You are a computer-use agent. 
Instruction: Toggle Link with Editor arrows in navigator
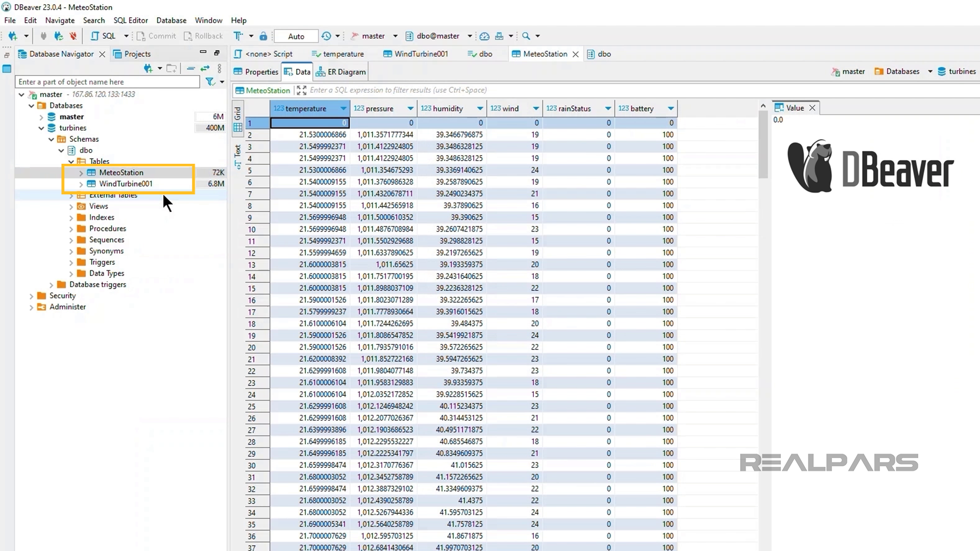point(205,68)
